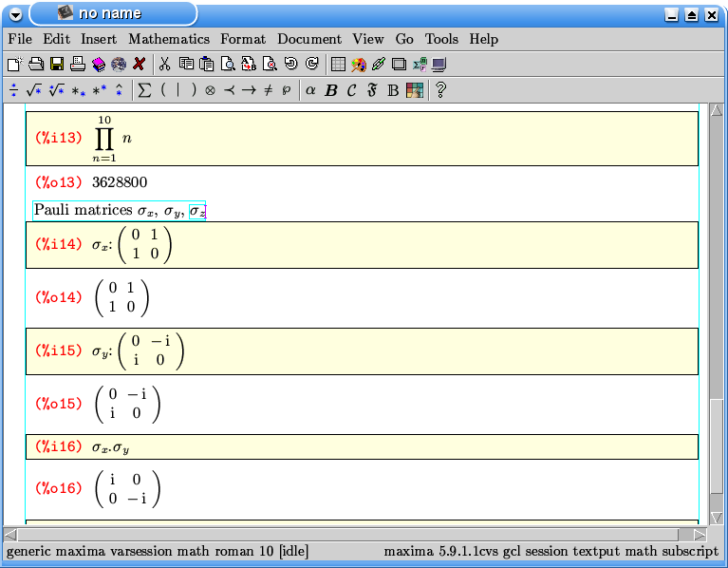Open the Help menu
This screenshot has height=568, width=728.
(484, 39)
